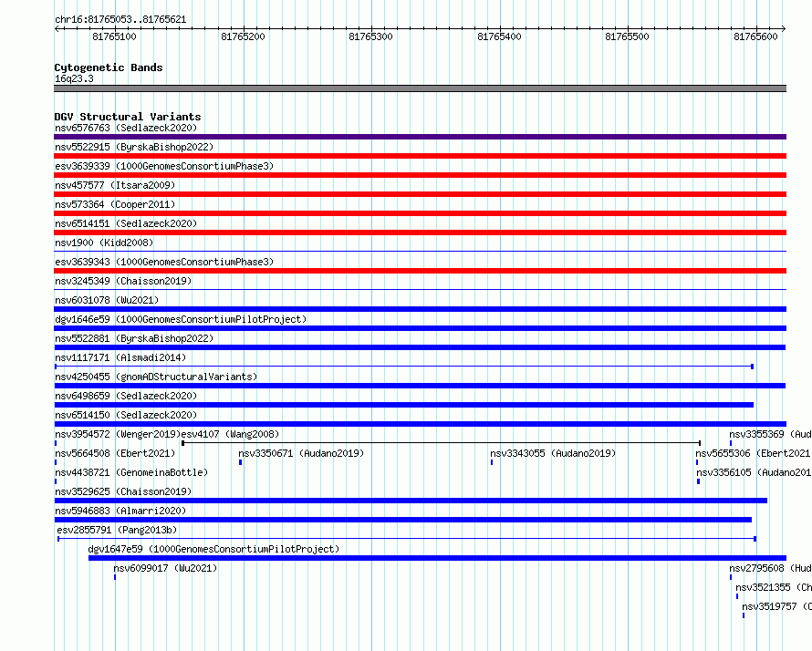Open the nsv3355369 variant label
The width and height of the screenshot is (812, 651).
770,434
